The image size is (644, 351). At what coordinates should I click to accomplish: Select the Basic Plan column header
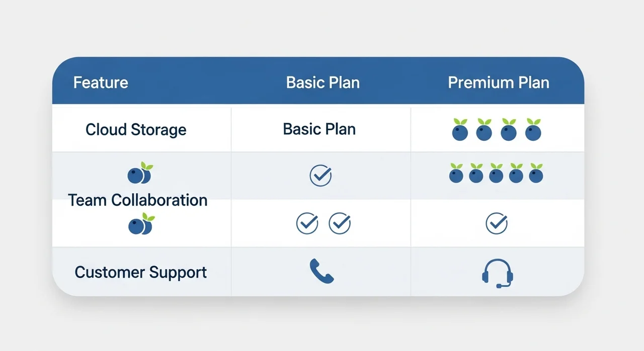[x=323, y=82]
